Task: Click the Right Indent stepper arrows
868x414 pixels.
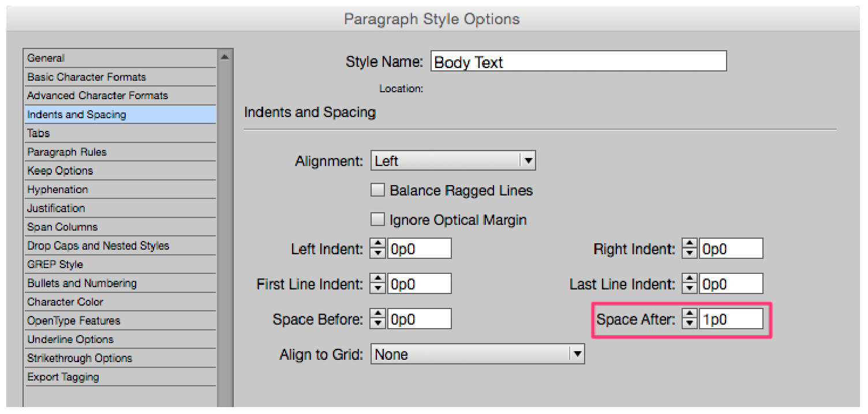Action: click(x=690, y=249)
